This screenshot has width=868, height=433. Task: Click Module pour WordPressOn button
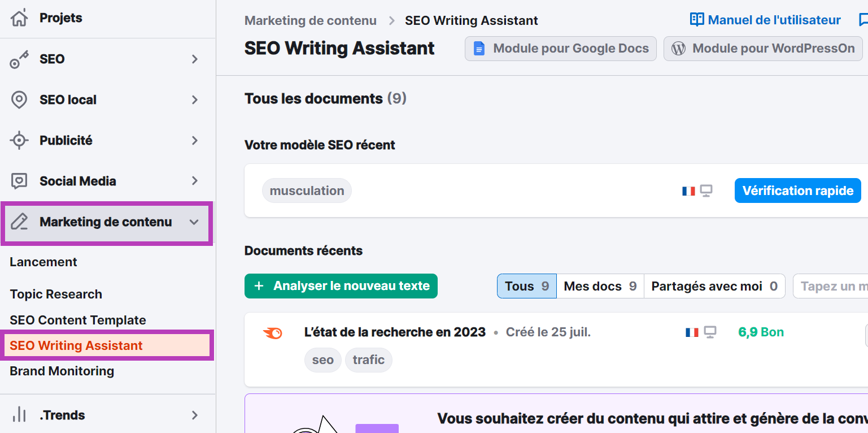763,49
